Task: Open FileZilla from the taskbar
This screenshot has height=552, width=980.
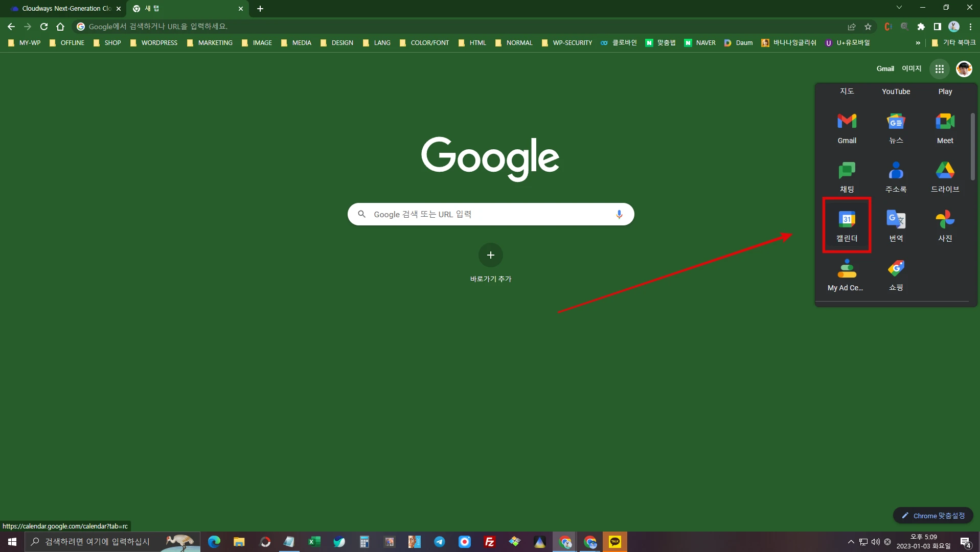Action: point(489,542)
